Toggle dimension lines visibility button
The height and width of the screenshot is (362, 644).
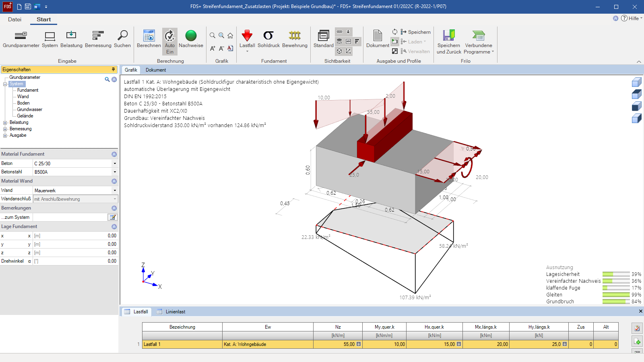(339, 32)
